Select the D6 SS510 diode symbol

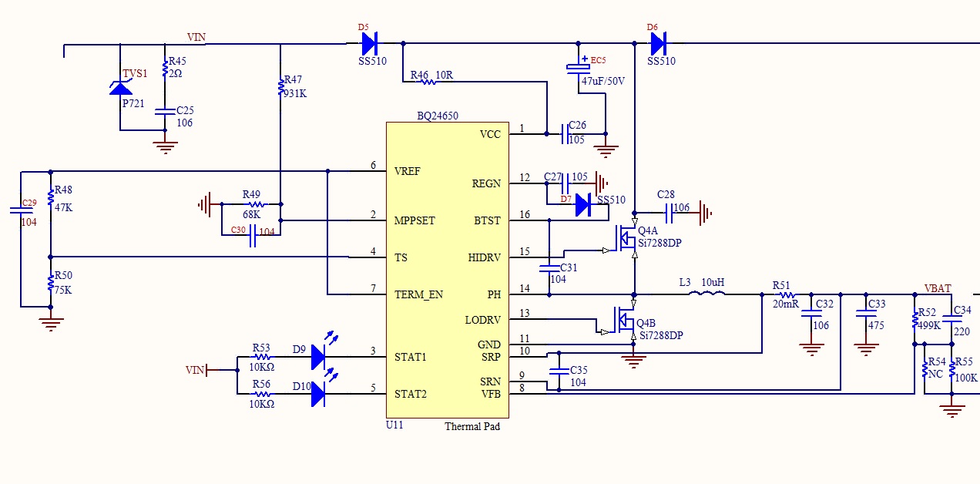(x=657, y=43)
